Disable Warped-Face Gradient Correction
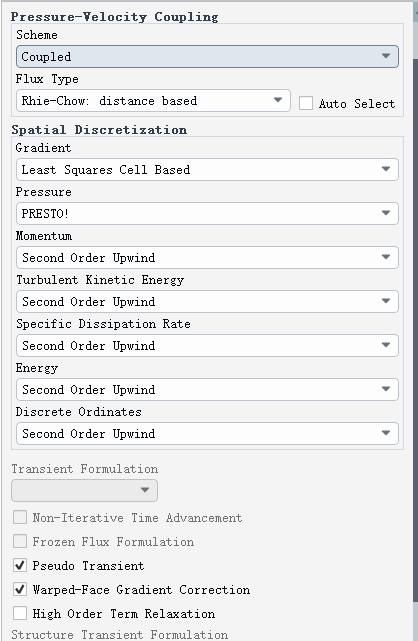This screenshot has width=418, height=641. [x=20, y=589]
